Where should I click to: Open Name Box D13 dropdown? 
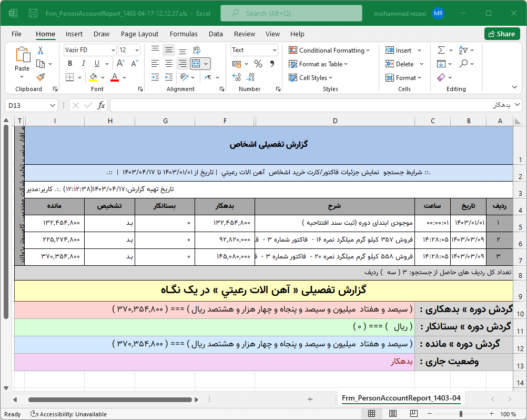point(53,106)
